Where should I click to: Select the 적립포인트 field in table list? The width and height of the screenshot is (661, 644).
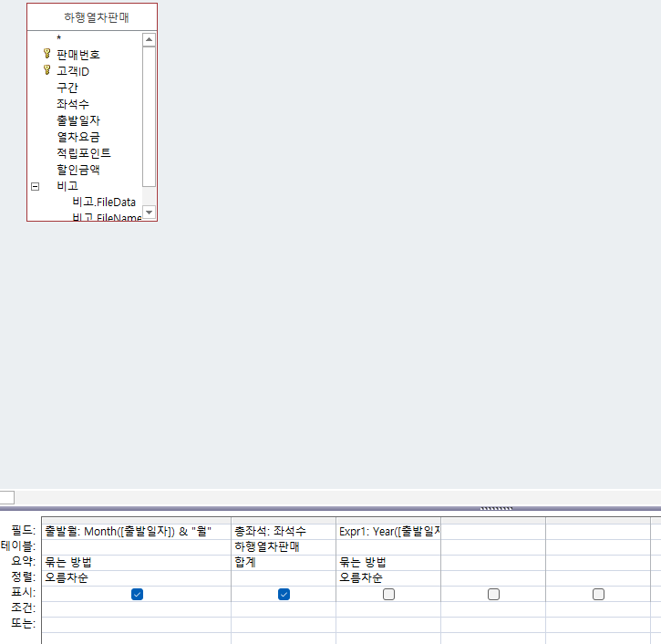[x=83, y=152]
